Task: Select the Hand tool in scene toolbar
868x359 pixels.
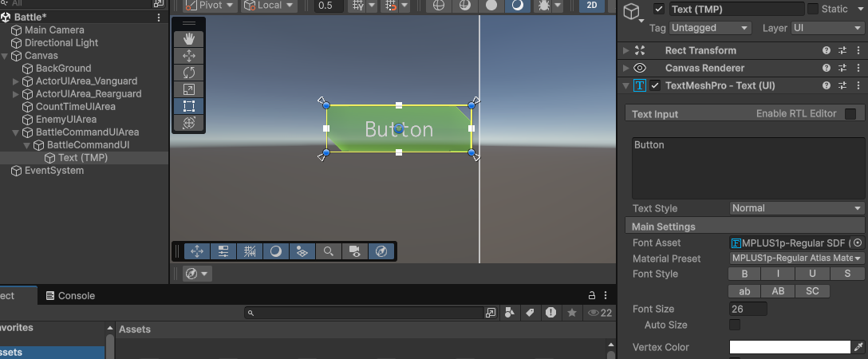Action: (x=189, y=39)
